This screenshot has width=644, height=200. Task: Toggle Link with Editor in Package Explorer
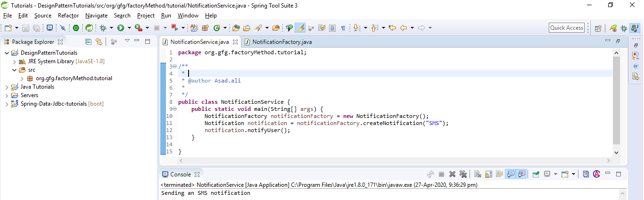pyautogui.click(x=99, y=42)
